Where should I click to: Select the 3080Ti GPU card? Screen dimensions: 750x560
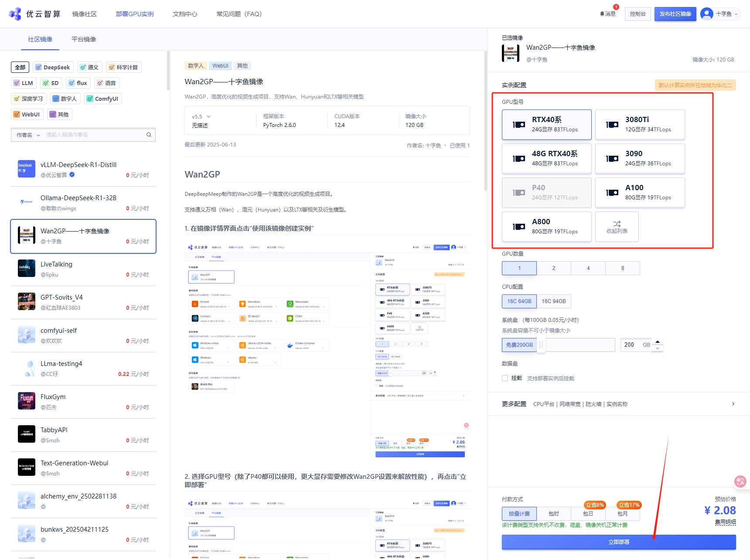[640, 124]
